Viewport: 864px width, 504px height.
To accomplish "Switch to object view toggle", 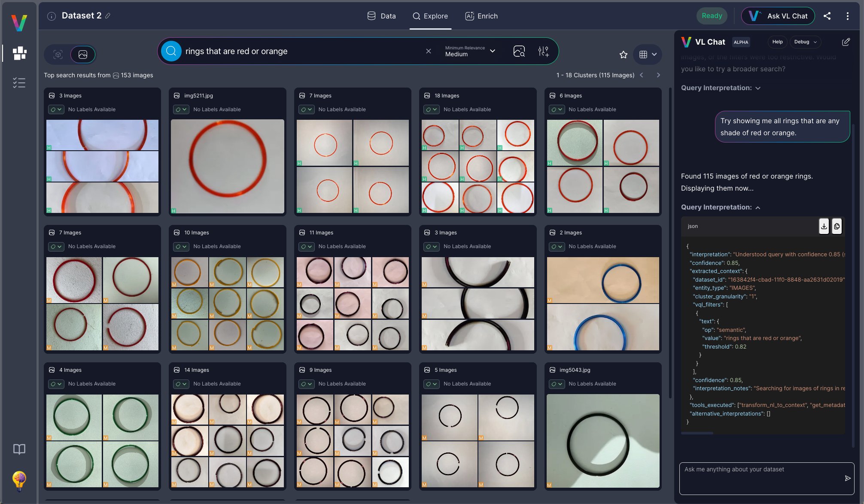I will [58, 55].
